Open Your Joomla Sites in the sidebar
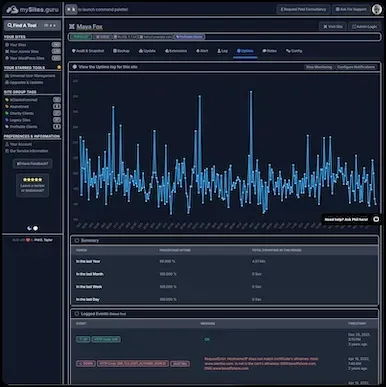This screenshot has width=386, height=387. (x=24, y=51)
